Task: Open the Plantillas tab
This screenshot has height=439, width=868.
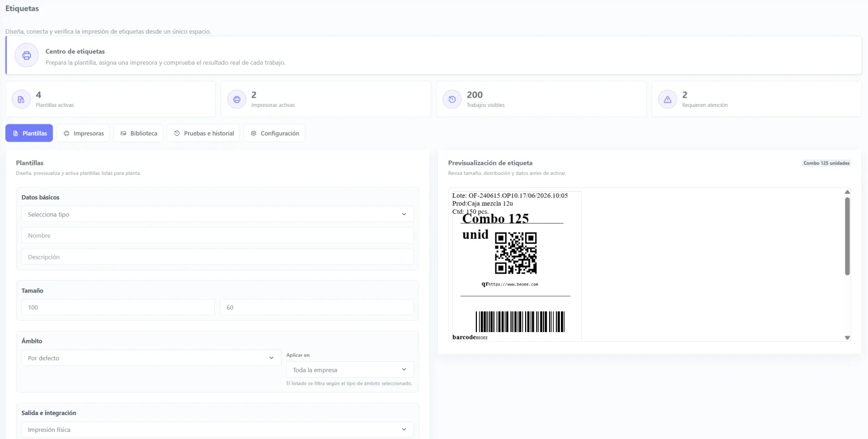Action: coord(29,133)
